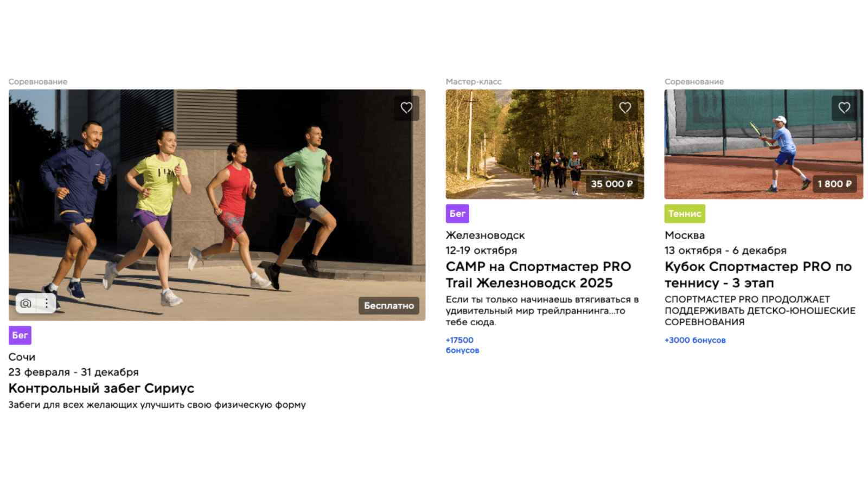The height and width of the screenshot is (488, 868).
Task: Open the forest trail camp photo
Action: coord(545,144)
